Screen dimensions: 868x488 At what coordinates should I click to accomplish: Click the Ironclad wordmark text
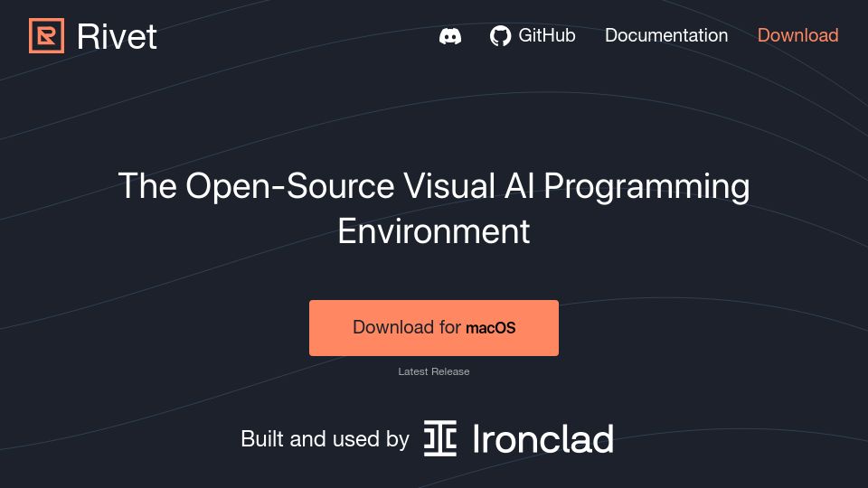[x=543, y=439]
